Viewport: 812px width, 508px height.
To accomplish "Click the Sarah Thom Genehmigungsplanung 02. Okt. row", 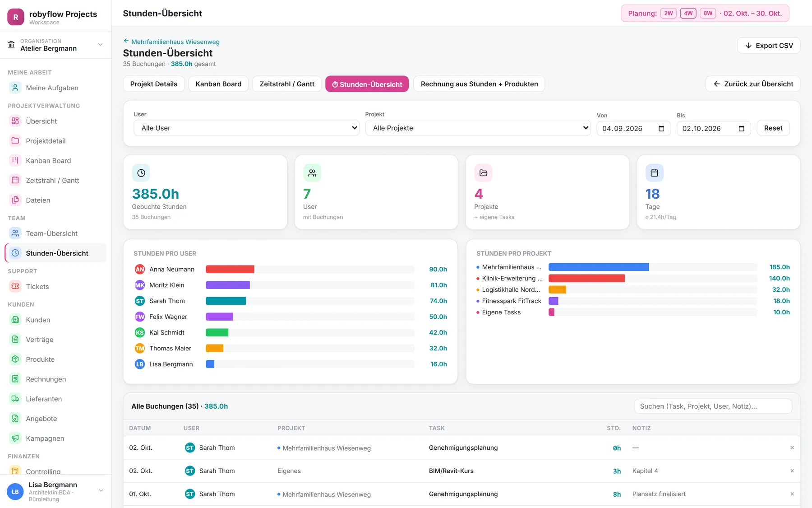I will [461, 448].
